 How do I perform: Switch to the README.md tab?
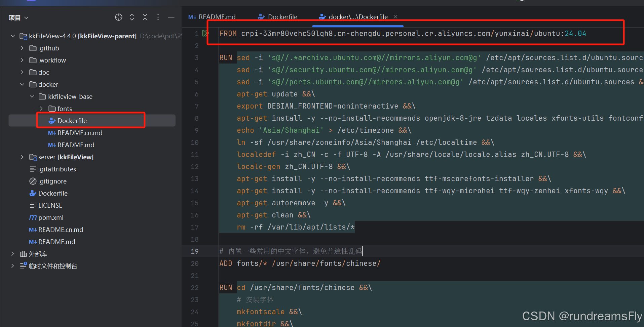pos(217,16)
